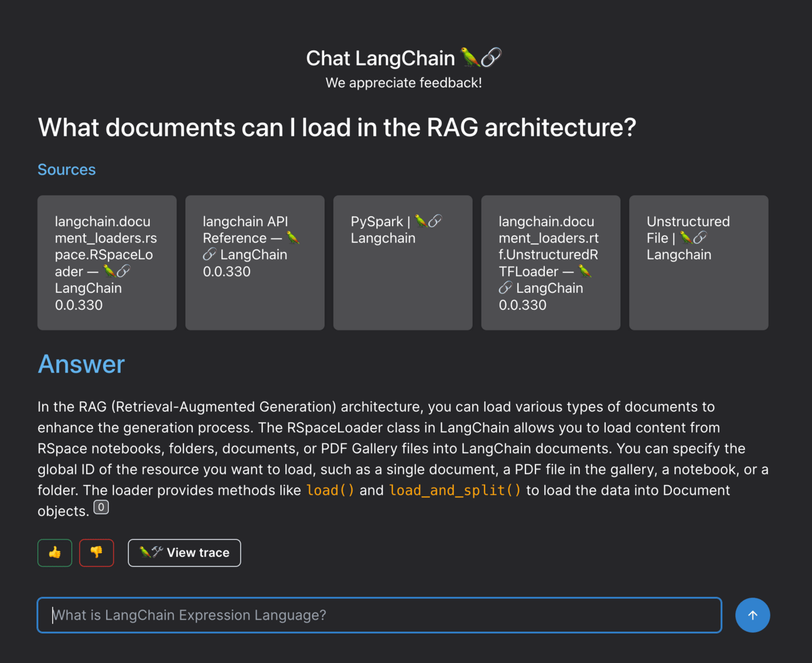The height and width of the screenshot is (663, 812).
Task: Click the Chat LangChain title
Action: pyautogui.click(x=403, y=58)
